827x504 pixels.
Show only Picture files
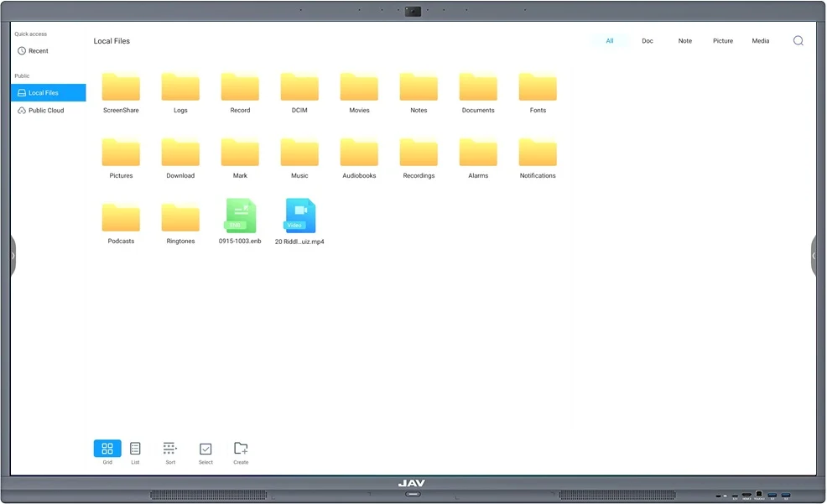pyautogui.click(x=722, y=40)
